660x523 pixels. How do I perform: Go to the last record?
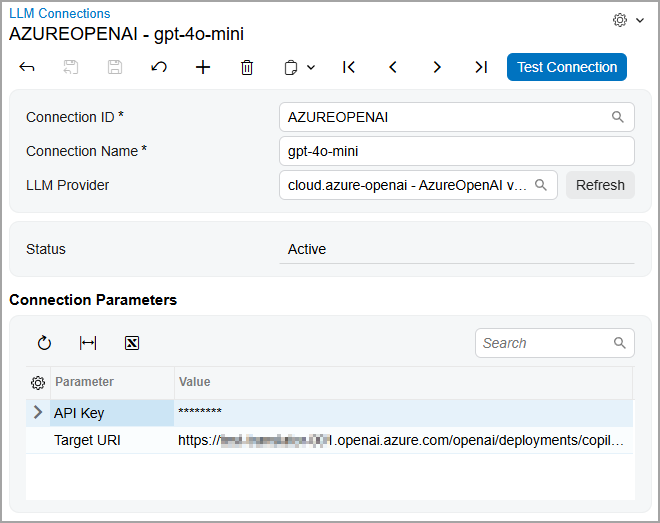(481, 67)
